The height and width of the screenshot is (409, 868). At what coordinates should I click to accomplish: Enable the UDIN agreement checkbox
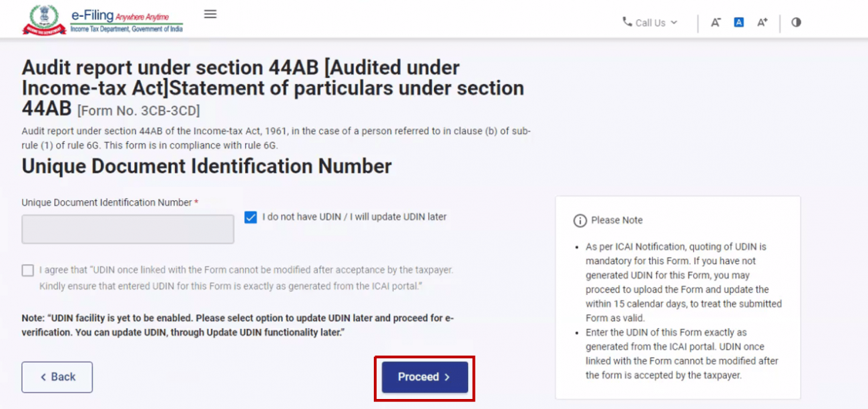(27, 270)
